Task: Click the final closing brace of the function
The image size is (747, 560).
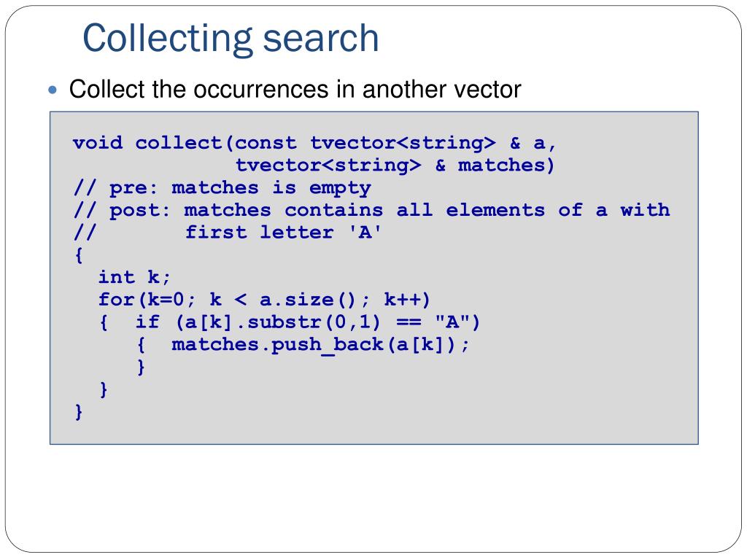Action: (x=79, y=412)
